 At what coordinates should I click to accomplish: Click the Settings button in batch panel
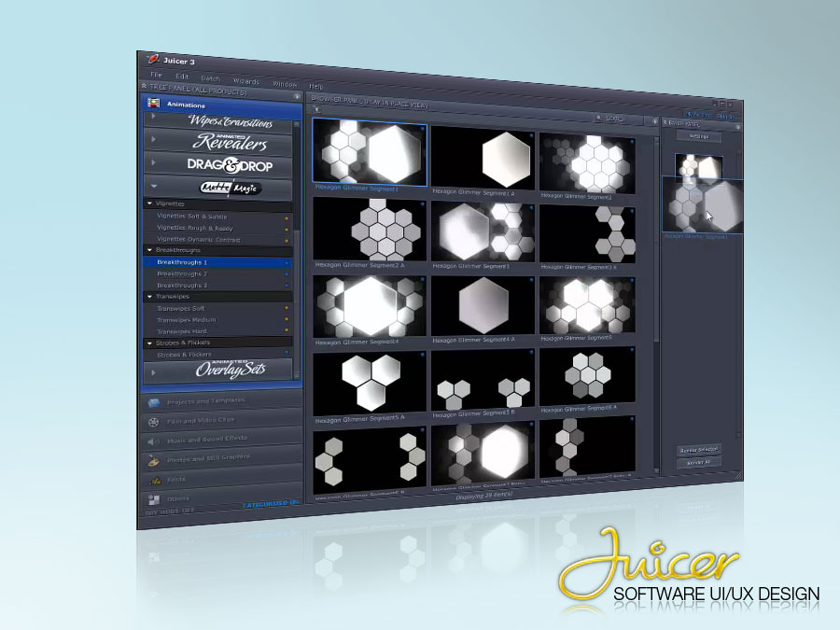[698, 136]
